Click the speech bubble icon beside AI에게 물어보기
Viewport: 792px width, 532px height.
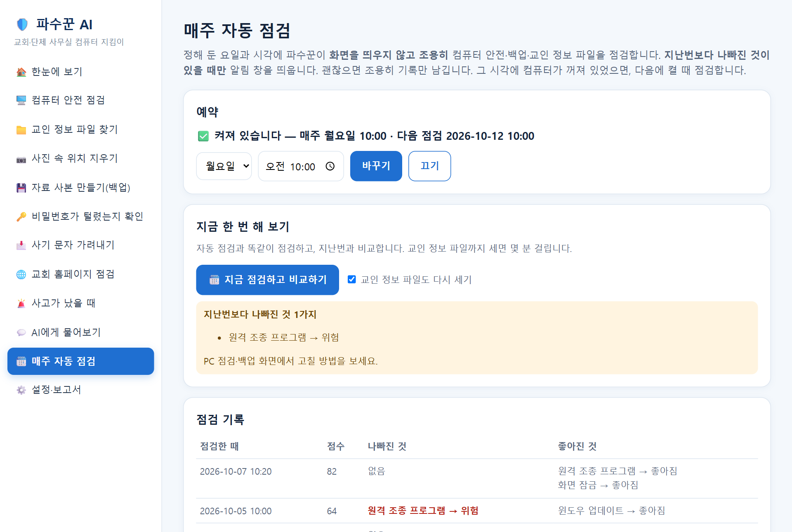(x=21, y=332)
